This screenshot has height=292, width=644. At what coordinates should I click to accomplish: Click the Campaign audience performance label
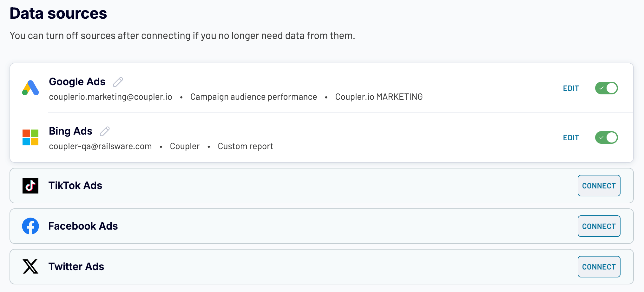pos(253,97)
